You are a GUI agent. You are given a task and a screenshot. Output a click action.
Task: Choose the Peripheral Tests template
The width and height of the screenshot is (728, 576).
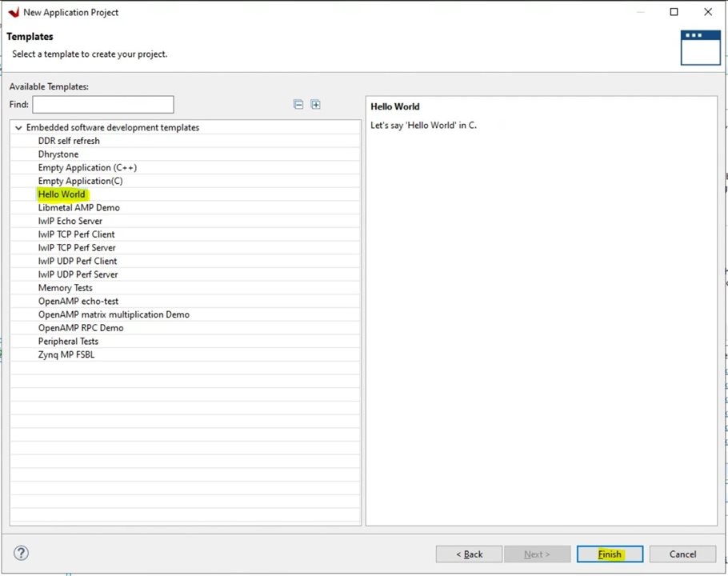[x=68, y=342]
